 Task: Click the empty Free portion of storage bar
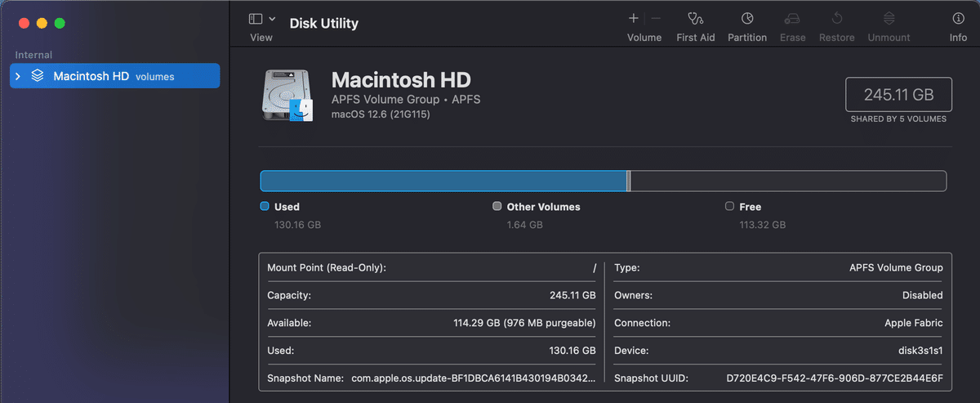788,181
